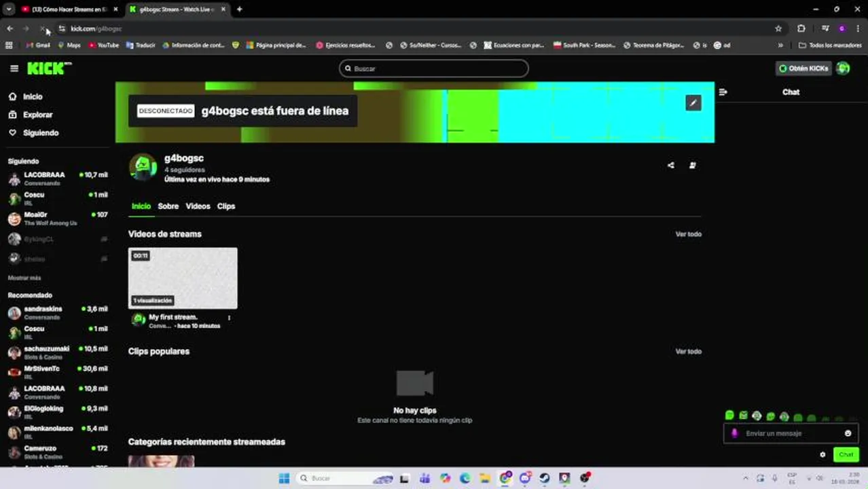Open sandraskins recommended channel

(x=58, y=312)
